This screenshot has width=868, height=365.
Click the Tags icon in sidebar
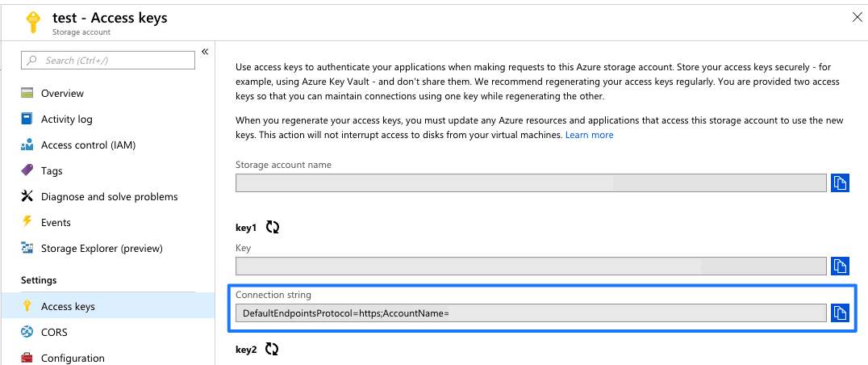[27, 171]
